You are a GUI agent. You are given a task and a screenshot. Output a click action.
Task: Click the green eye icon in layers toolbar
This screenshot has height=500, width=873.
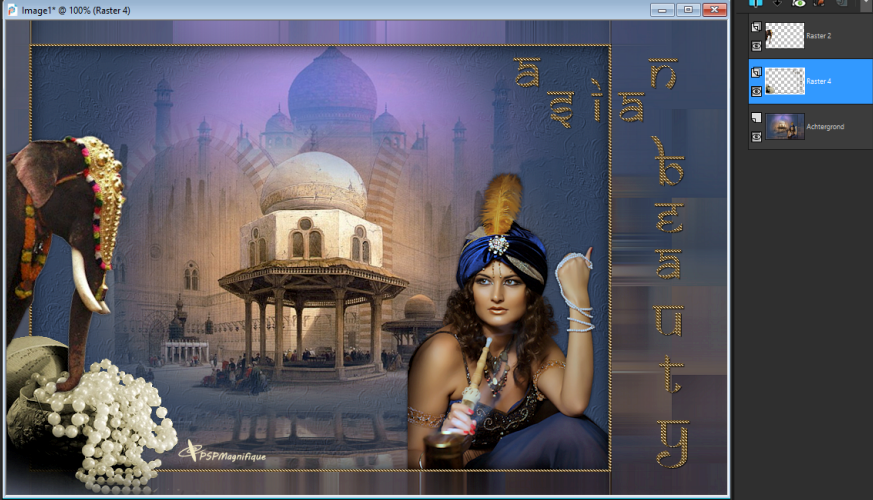798,4
